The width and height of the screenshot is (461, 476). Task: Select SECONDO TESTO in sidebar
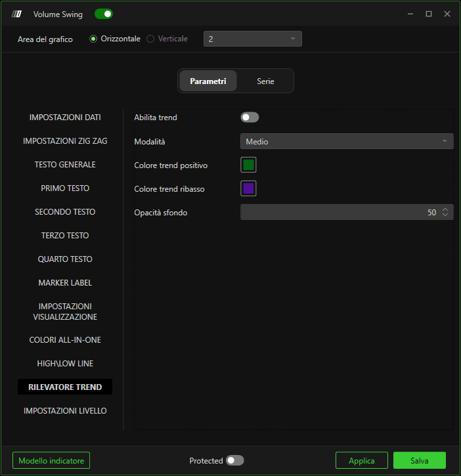pyautogui.click(x=65, y=212)
